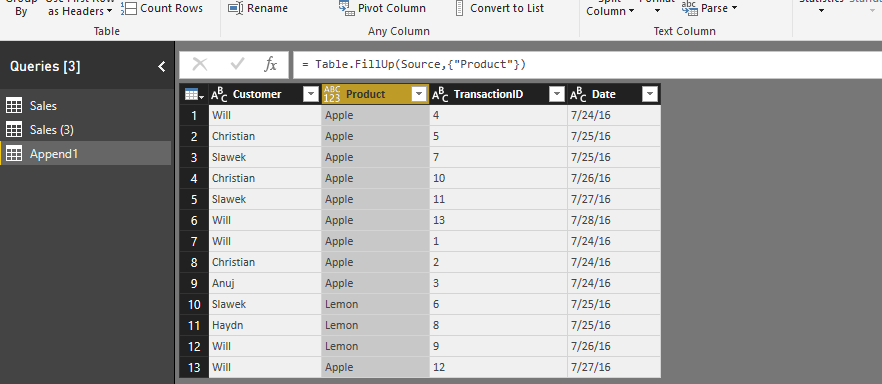
Task: Click TransactionID cell 13
Action: pos(498,220)
